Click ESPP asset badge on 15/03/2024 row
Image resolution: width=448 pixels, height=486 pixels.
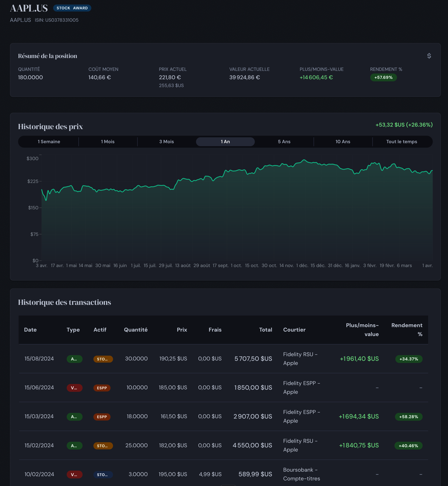102,417
